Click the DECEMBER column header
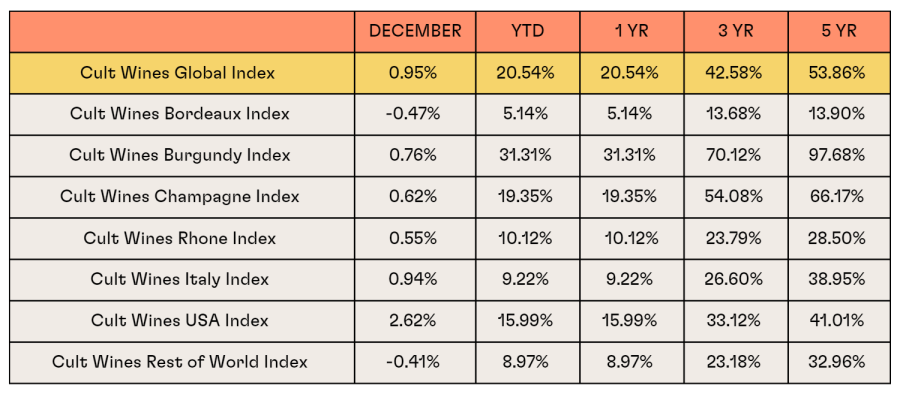Screen dimensions: 900x394 [415, 32]
